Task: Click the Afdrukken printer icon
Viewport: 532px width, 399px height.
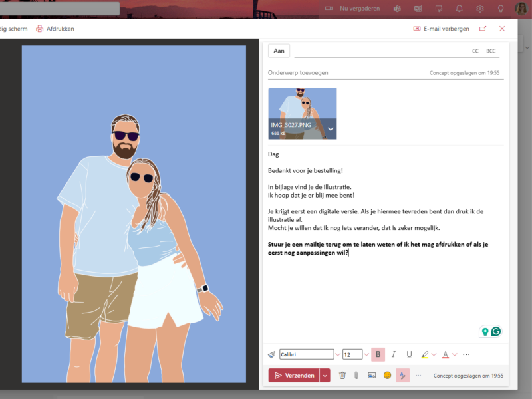Action: [40, 29]
